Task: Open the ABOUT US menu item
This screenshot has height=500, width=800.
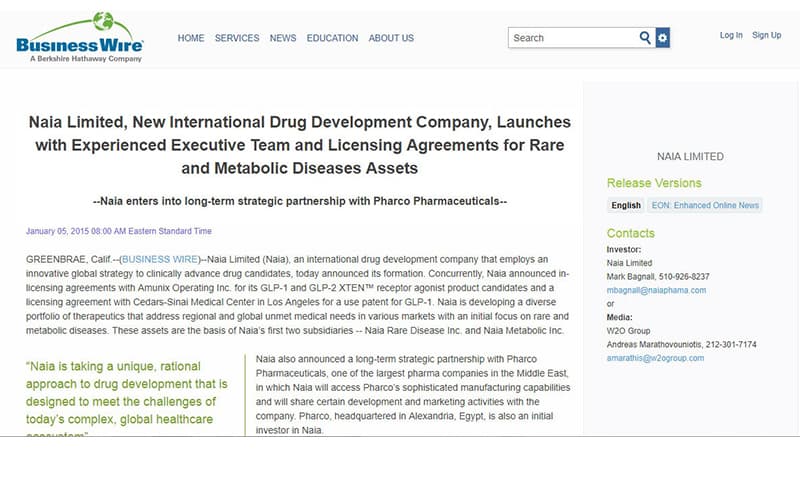Action: (x=391, y=38)
